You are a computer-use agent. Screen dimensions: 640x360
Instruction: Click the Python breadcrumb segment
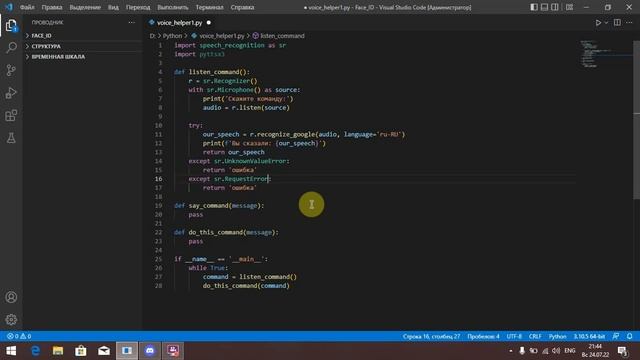172,36
